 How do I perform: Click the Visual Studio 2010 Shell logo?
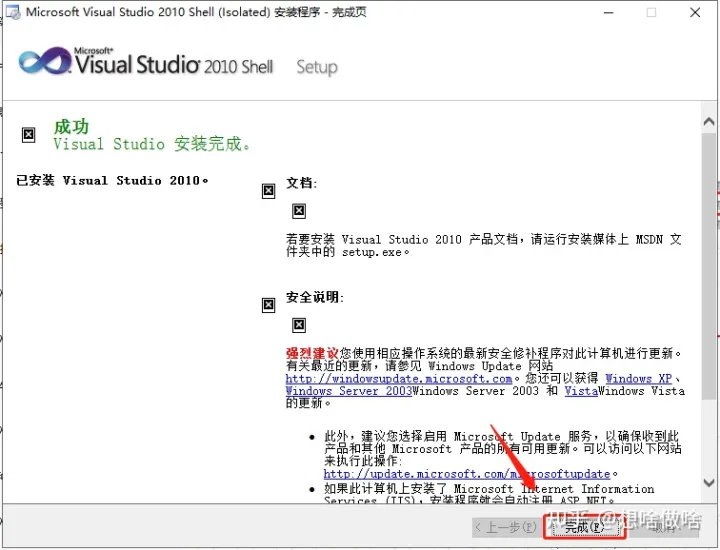coord(146,62)
